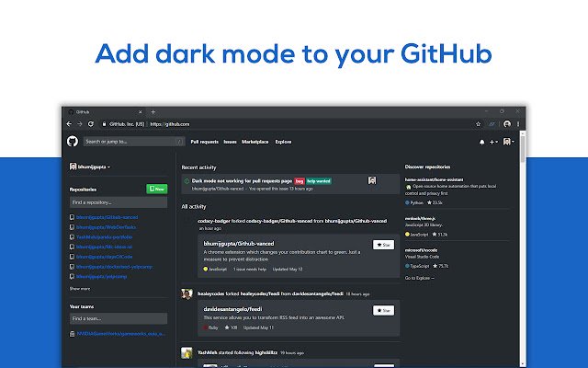This screenshot has height=368, width=588.
Task: Click the repo icon beside bhumijgupta/yelpcamp
Action: (72, 276)
